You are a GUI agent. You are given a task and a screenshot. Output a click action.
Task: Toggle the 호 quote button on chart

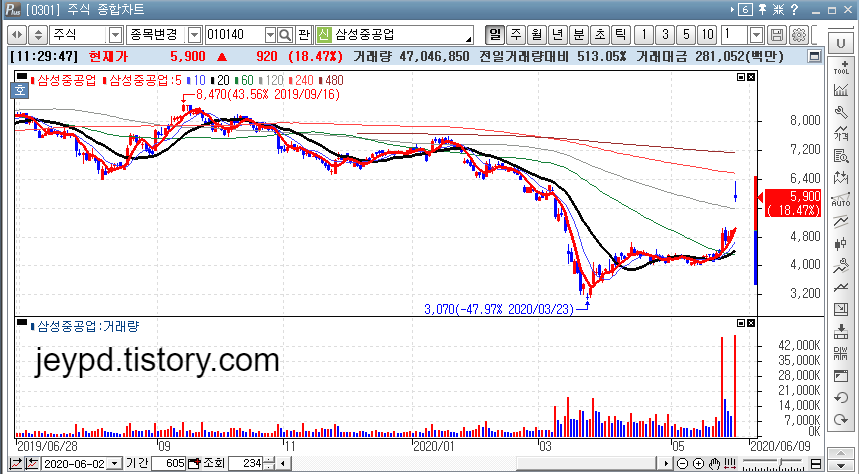pyautogui.click(x=20, y=90)
